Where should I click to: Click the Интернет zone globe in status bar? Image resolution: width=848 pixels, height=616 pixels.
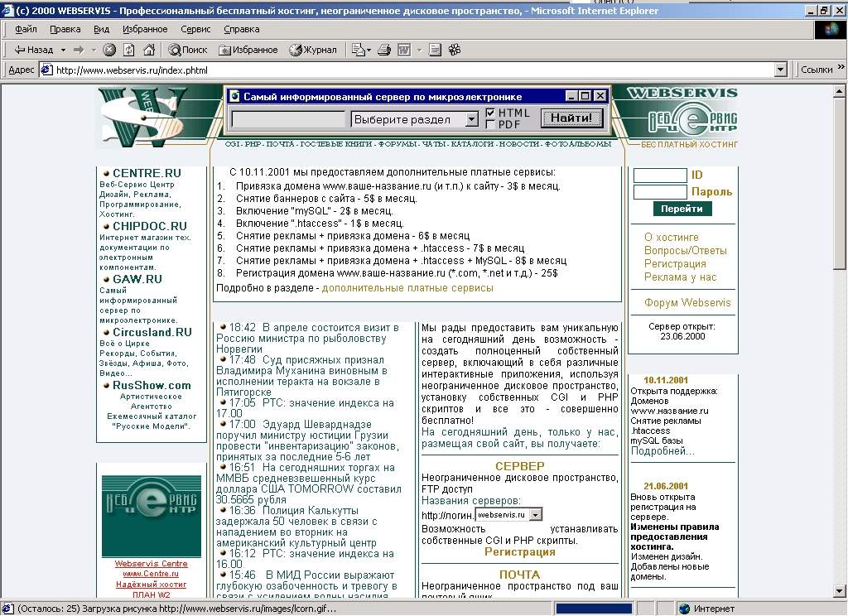click(x=685, y=609)
